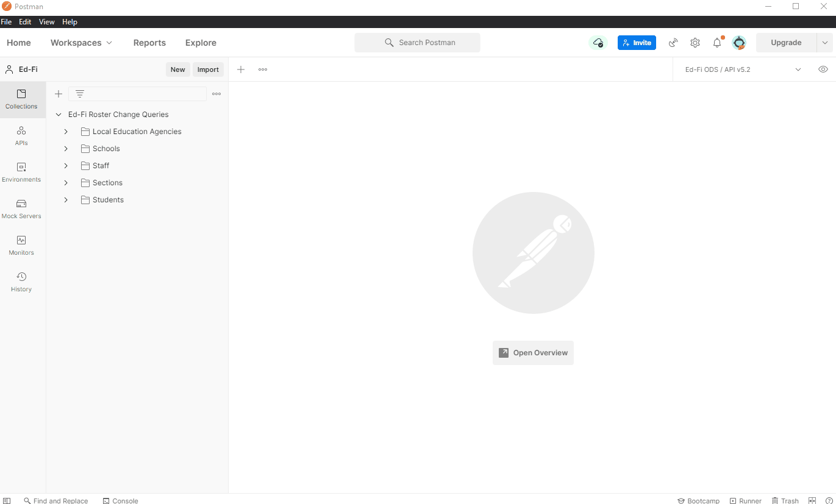Viewport: 836px width, 504px height.
Task: Open the Capture requests satellite icon
Action: point(673,43)
